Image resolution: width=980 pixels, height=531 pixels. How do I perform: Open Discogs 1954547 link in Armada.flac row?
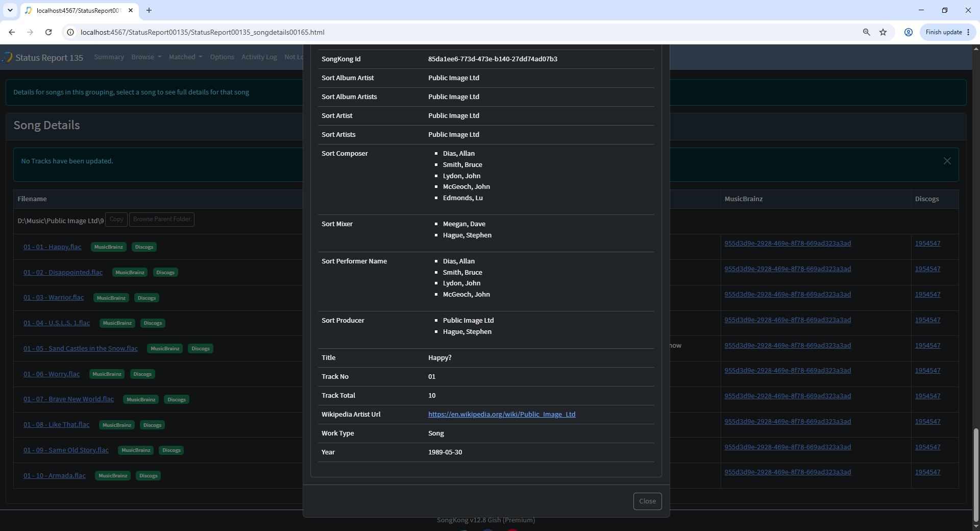[x=927, y=472]
